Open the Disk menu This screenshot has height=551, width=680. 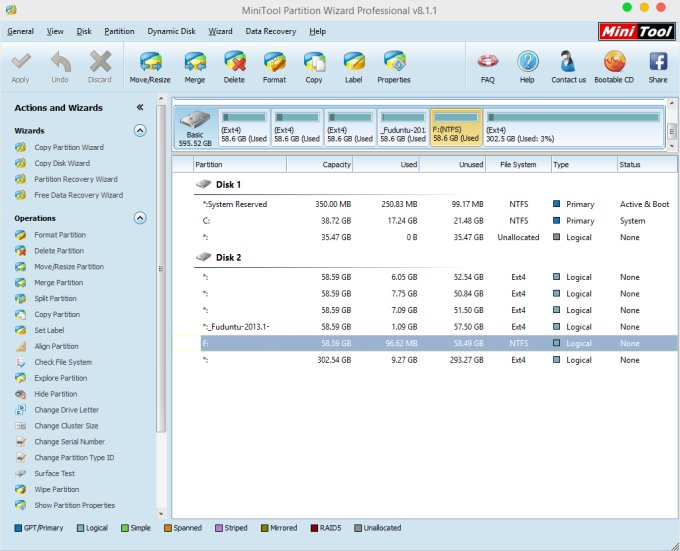coord(84,31)
